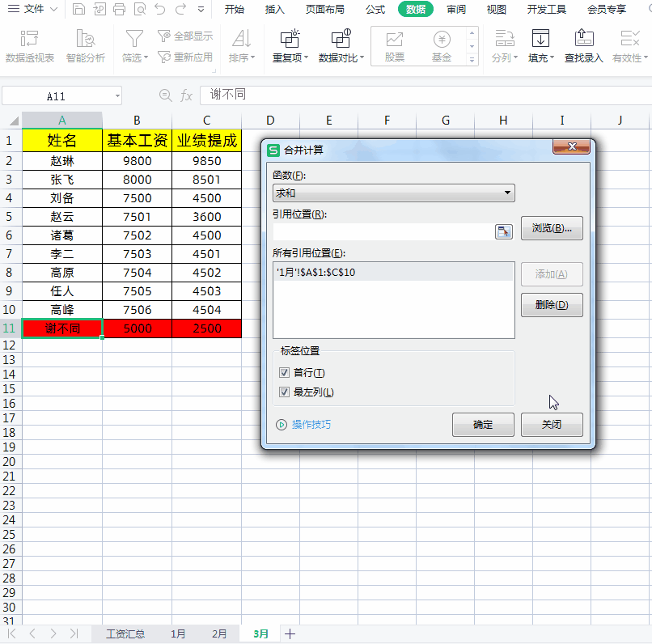Open the 操作技巧 link
652x644 pixels.
pos(311,425)
